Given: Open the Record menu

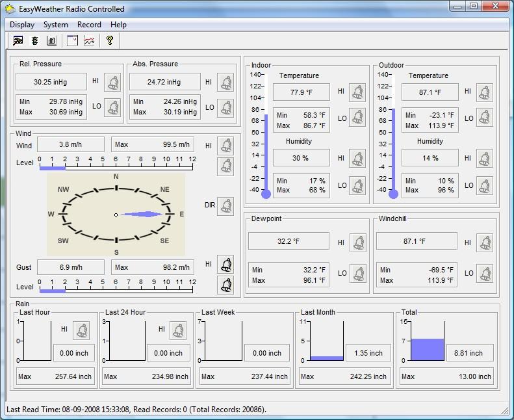Looking at the screenshot, I should tap(89, 25).
